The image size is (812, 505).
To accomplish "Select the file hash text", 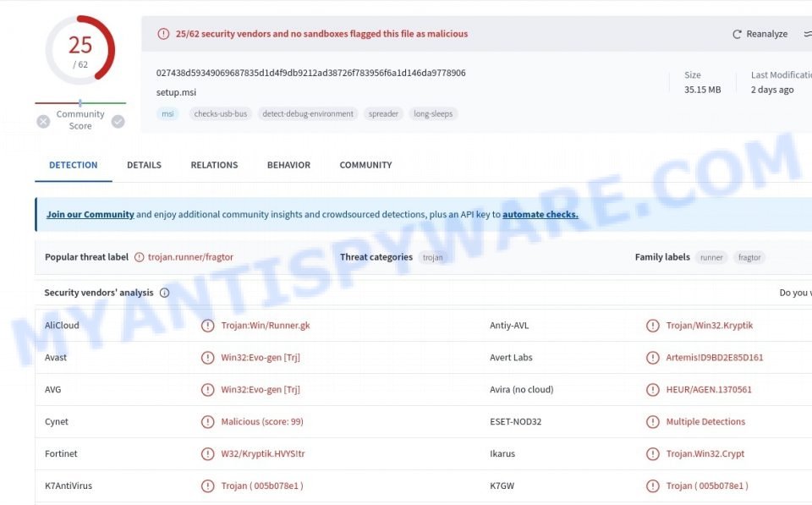I will pos(310,73).
